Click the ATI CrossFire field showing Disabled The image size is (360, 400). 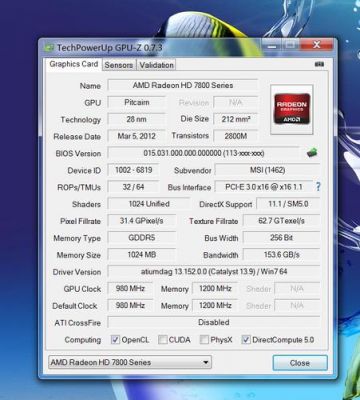tap(214, 322)
